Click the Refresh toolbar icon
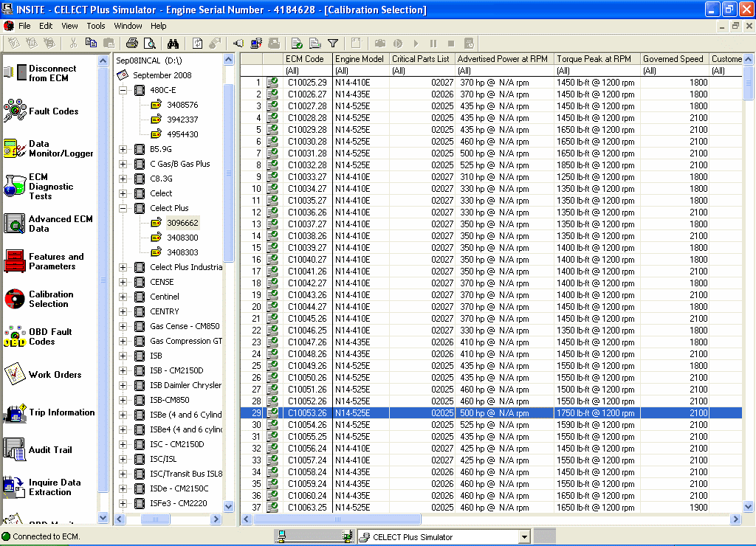The width and height of the screenshot is (756, 546). coord(198,44)
